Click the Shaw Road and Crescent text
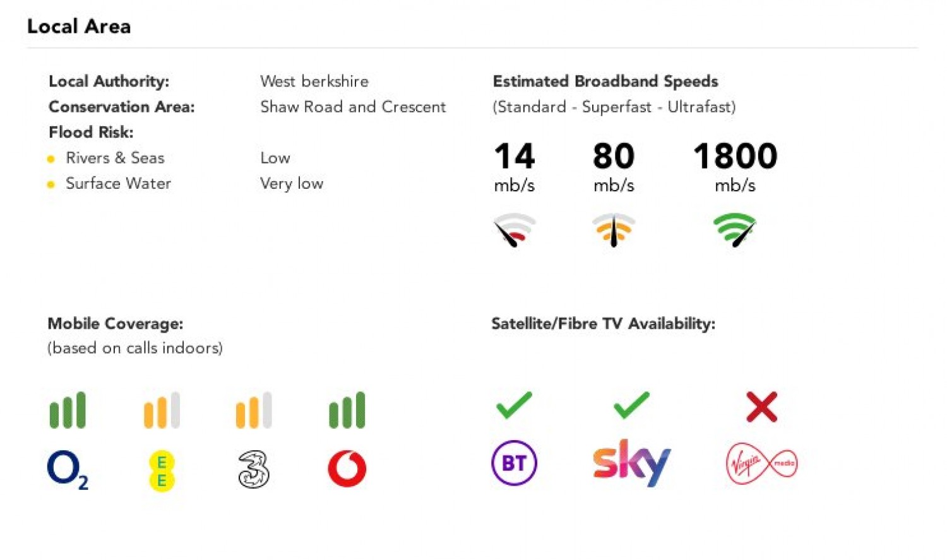 [x=353, y=107]
